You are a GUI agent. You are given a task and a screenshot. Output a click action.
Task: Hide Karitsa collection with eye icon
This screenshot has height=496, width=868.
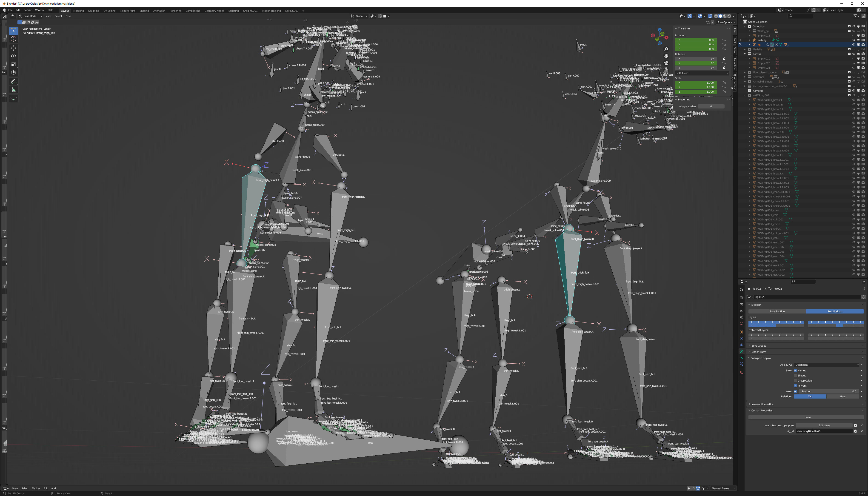click(854, 54)
